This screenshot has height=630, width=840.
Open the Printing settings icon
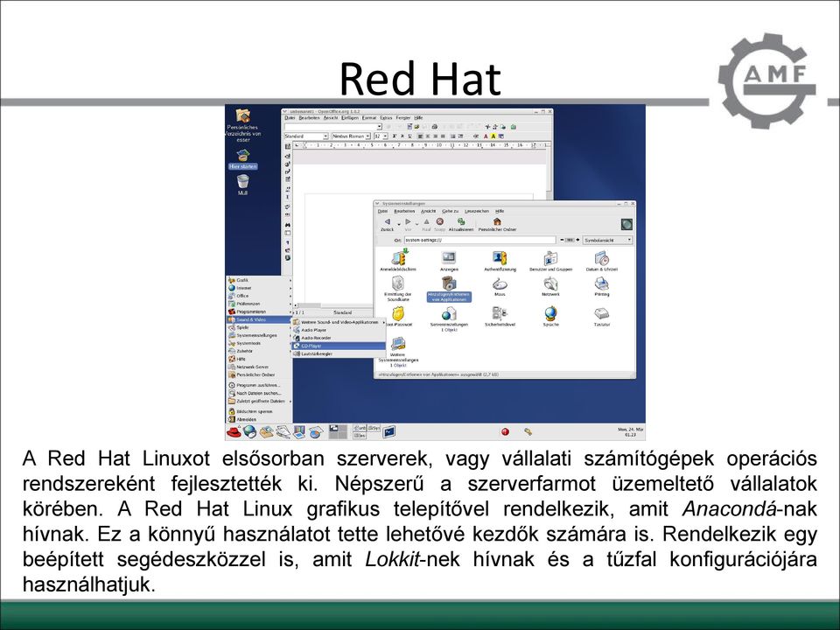[x=602, y=283]
